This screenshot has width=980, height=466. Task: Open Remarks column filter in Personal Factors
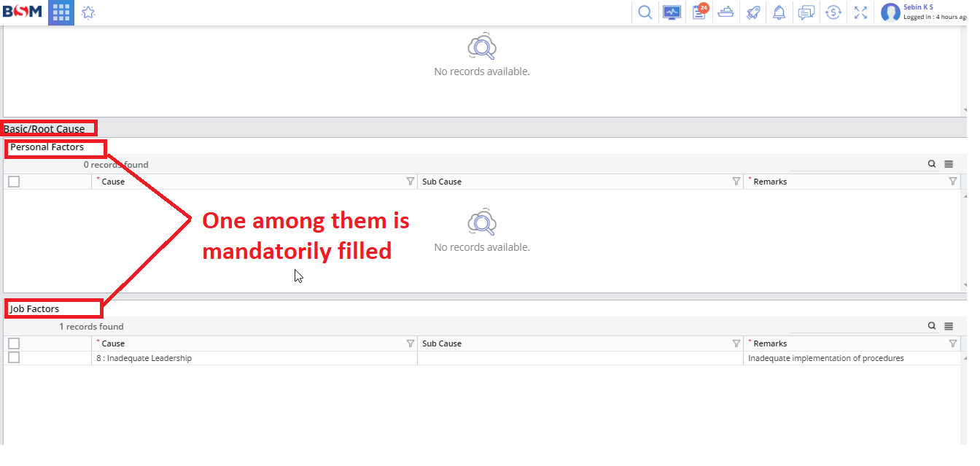tap(952, 182)
